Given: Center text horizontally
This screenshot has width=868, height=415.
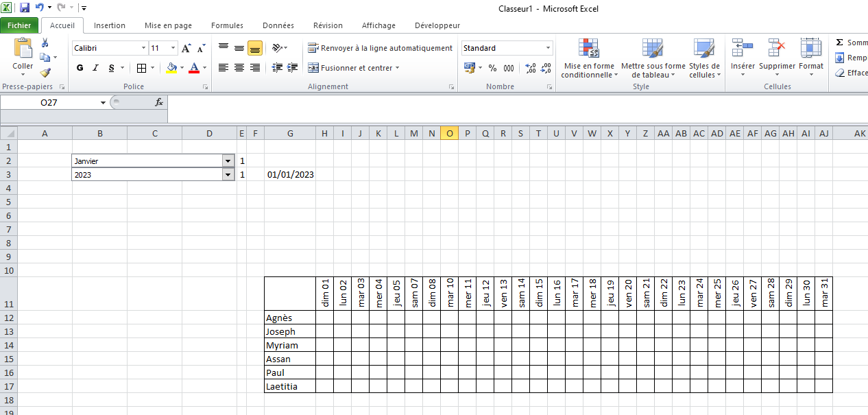Looking at the screenshot, I should tap(239, 67).
